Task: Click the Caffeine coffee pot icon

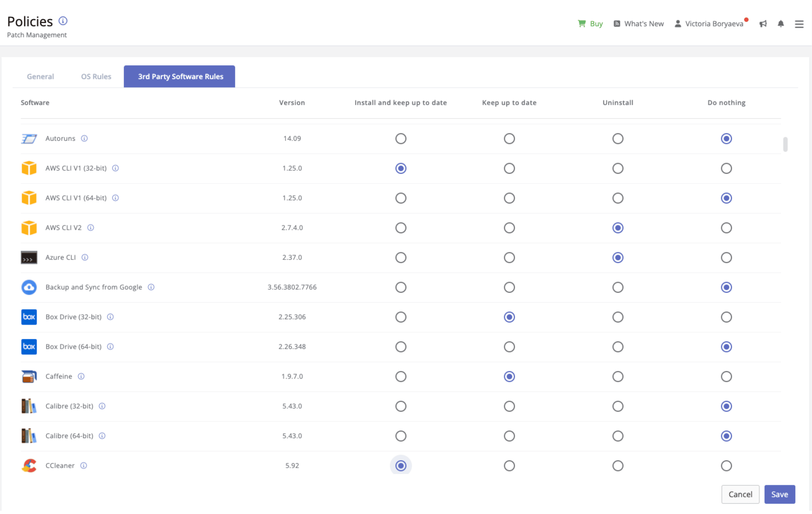Action: [x=29, y=377]
